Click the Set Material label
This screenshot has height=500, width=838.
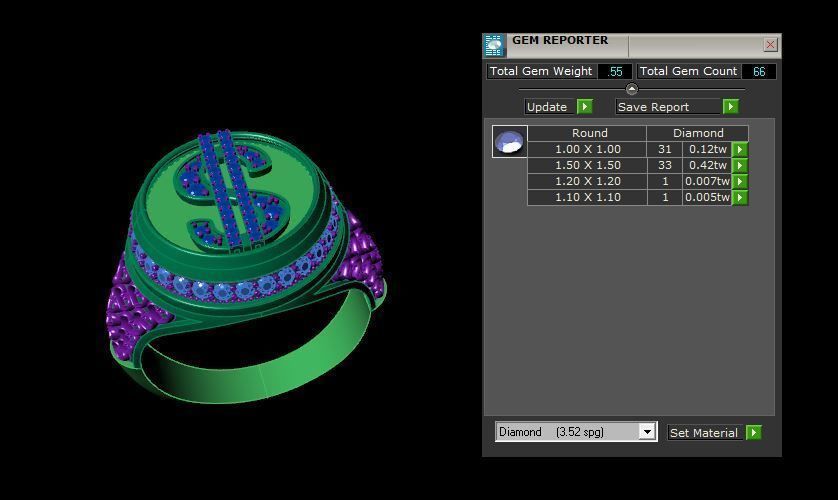706,433
